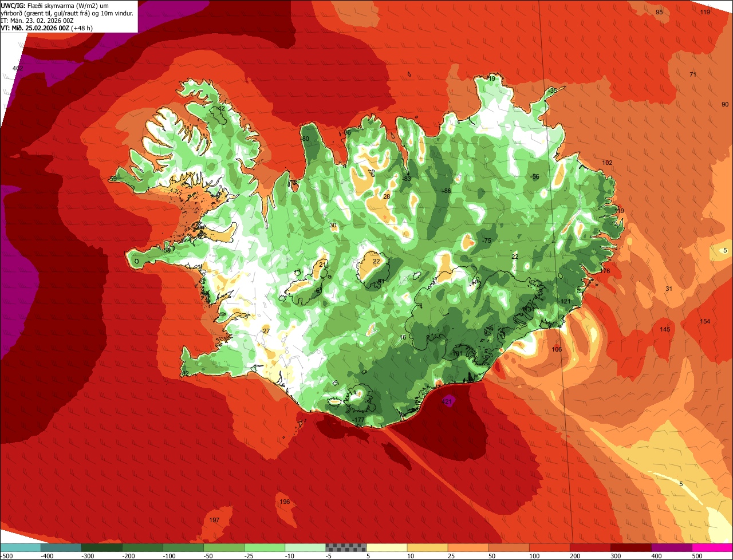The height and width of the screenshot is (560, 733).
Task: Pick the maroon swatch between 300 and 400
Action: [630, 547]
